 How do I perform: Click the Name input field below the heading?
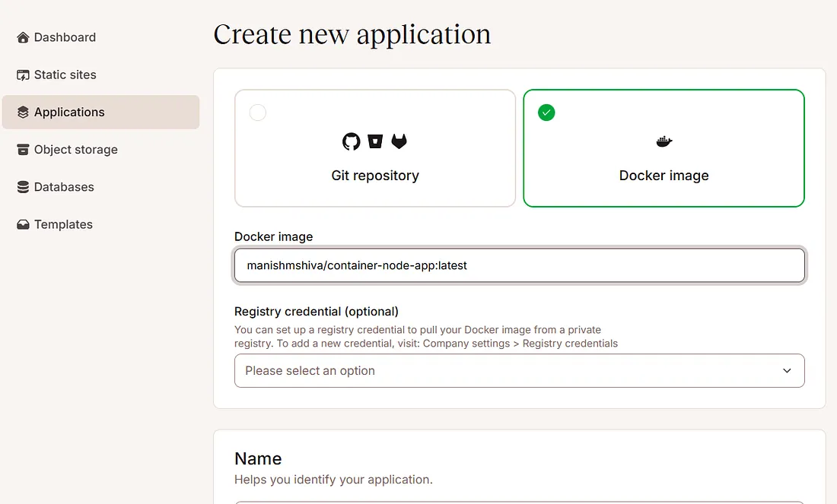(520, 502)
